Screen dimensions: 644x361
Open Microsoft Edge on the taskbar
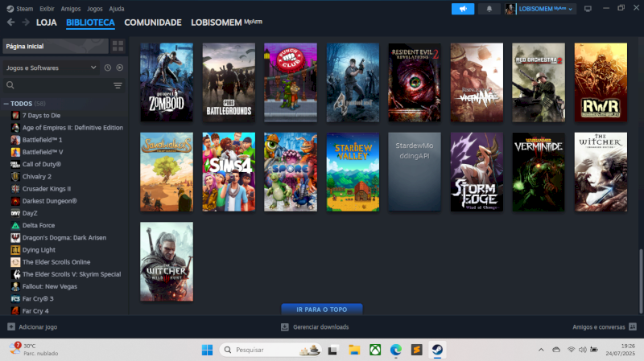pos(396,350)
